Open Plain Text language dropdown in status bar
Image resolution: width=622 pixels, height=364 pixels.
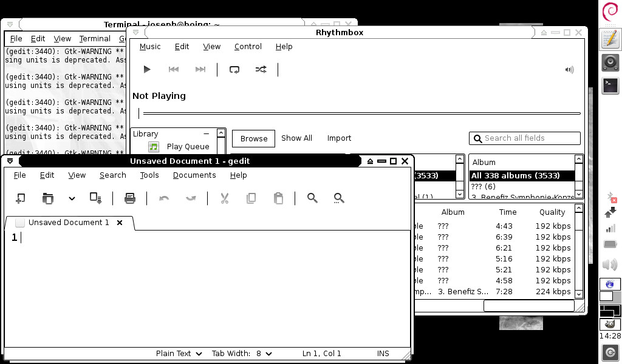(179, 353)
